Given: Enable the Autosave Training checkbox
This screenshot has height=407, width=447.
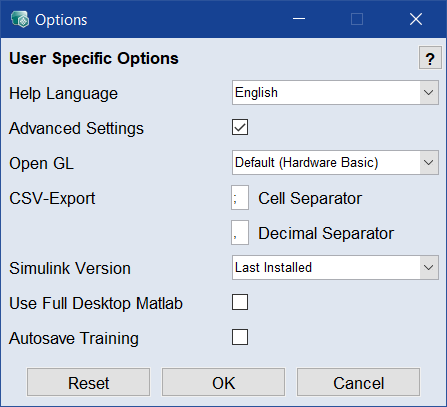Looking at the screenshot, I should [240, 337].
